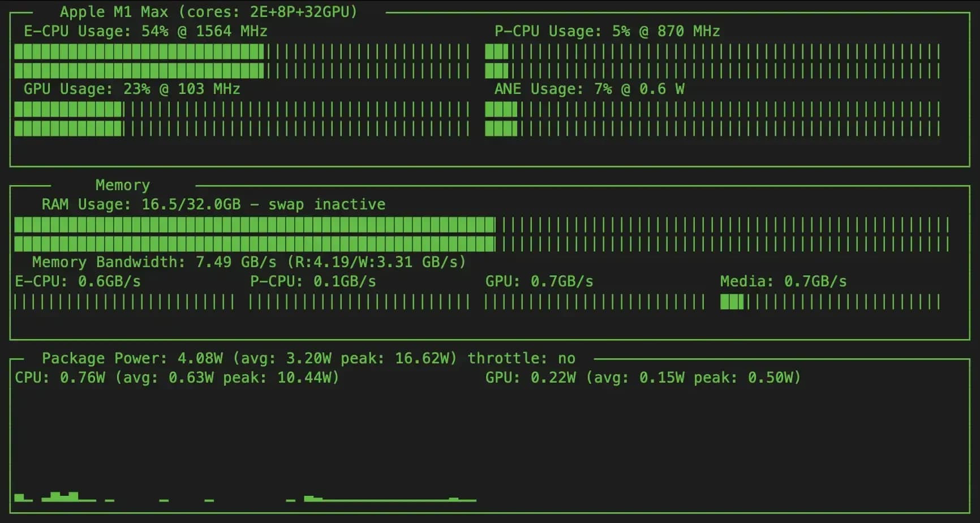This screenshot has width=980, height=523.
Task: Click the E-CPU: 0.6GB/s bandwidth label
Action: pos(78,281)
